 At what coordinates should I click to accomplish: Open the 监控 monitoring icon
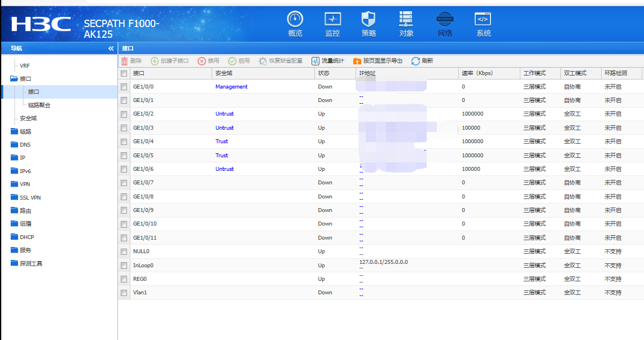[x=332, y=19]
